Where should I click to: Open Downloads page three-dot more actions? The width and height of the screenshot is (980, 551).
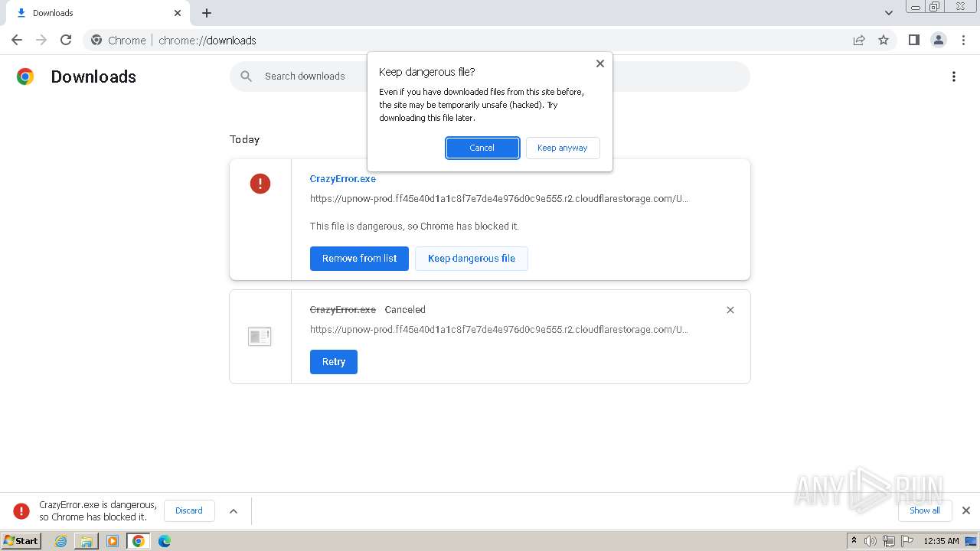click(x=954, y=77)
